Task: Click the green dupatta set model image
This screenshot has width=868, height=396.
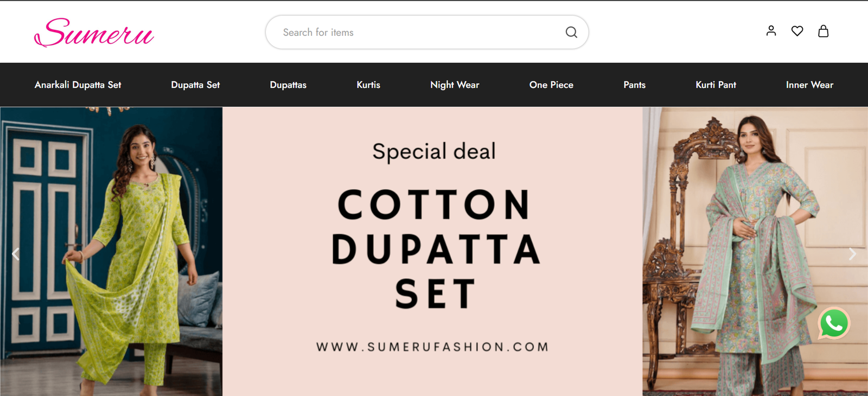Action: 111,251
